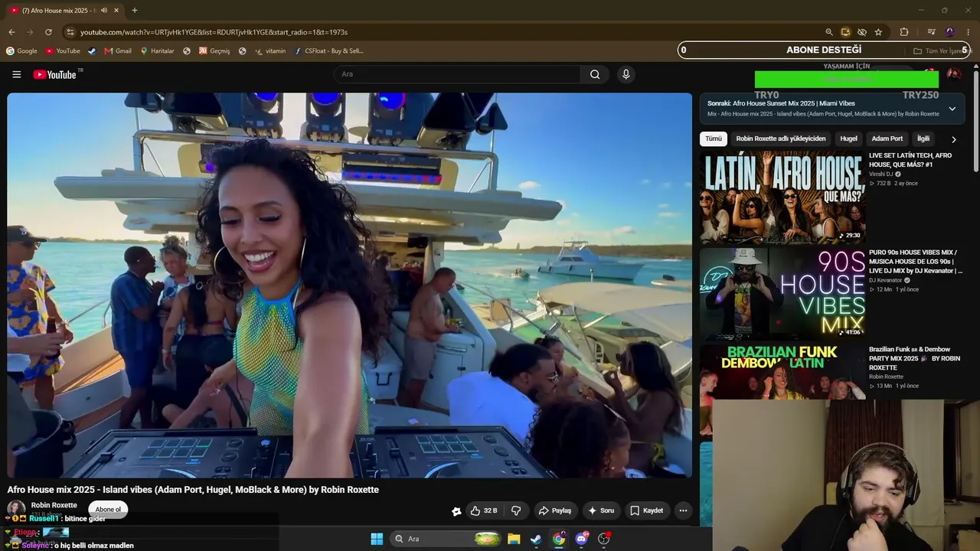Select the Tümü filter chip
This screenshot has width=980, height=551.
pyautogui.click(x=714, y=139)
